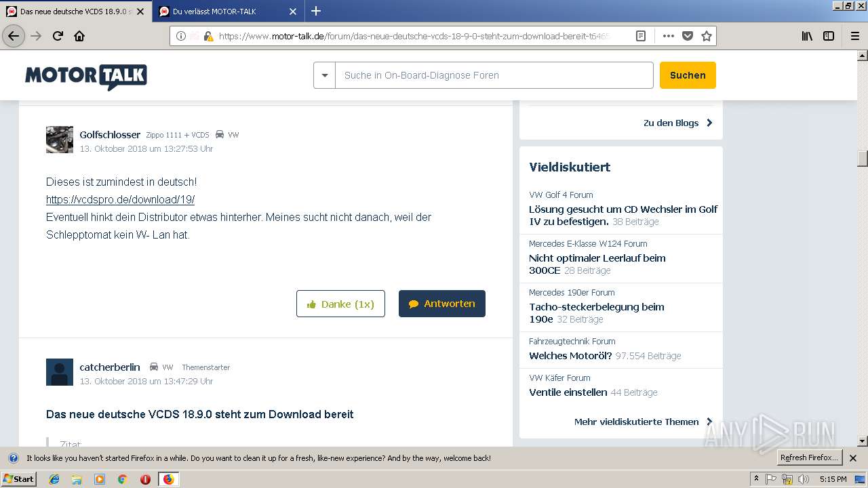This screenshot has height=488, width=868.
Task: Click the notification bar info icon
Action: 13,458
